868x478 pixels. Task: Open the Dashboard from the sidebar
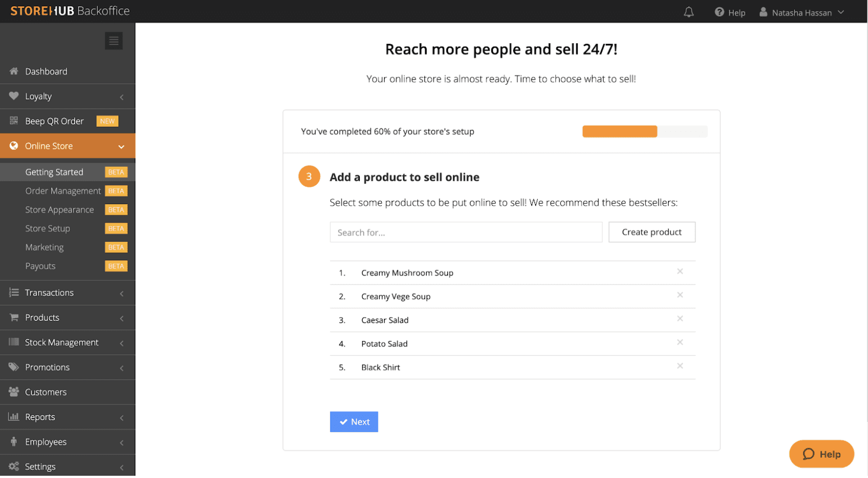point(46,71)
